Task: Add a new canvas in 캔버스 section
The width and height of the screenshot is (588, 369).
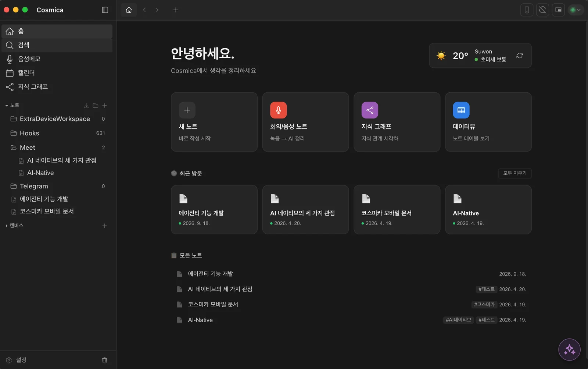Action: pos(104,226)
